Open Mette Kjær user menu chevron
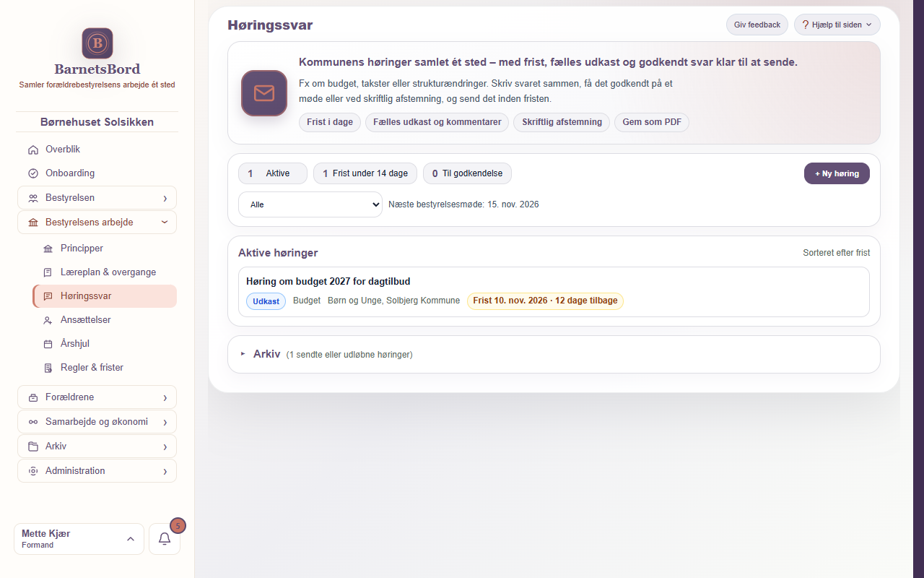Viewport: 924px width, 578px height. (x=131, y=539)
